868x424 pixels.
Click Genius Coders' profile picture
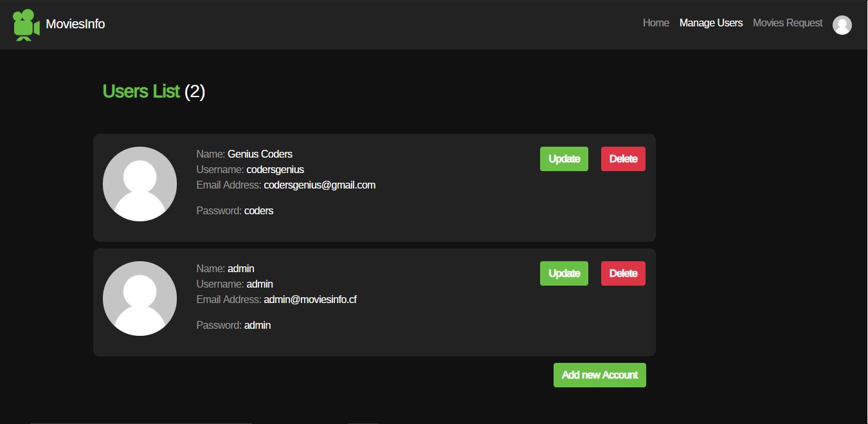[140, 184]
